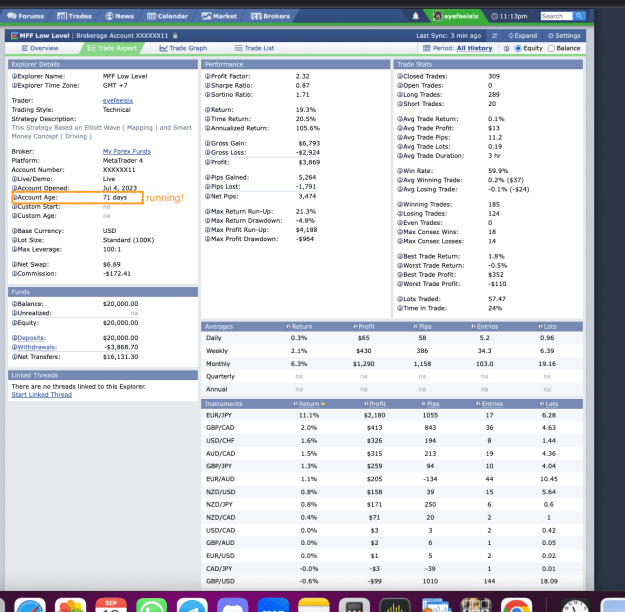Click the Deposits link

(31, 338)
